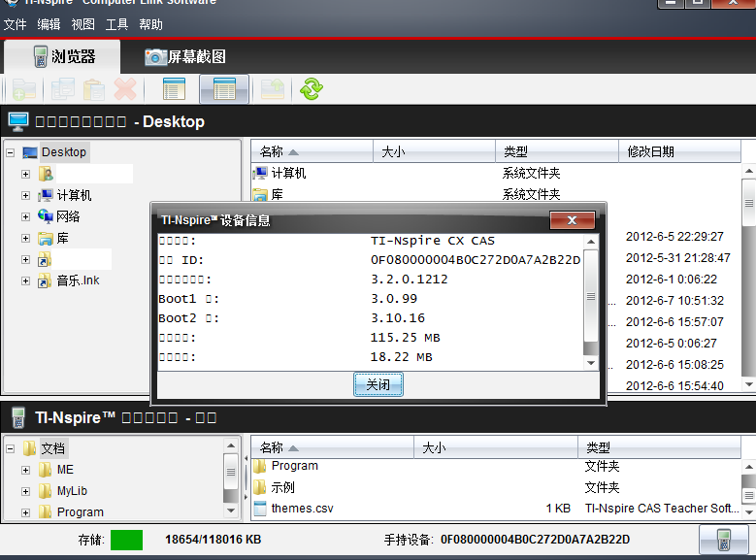The height and width of the screenshot is (560, 756).
Task: Collapse the Desktop tree node
Action: pyautogui.click(x=10, y=152)
